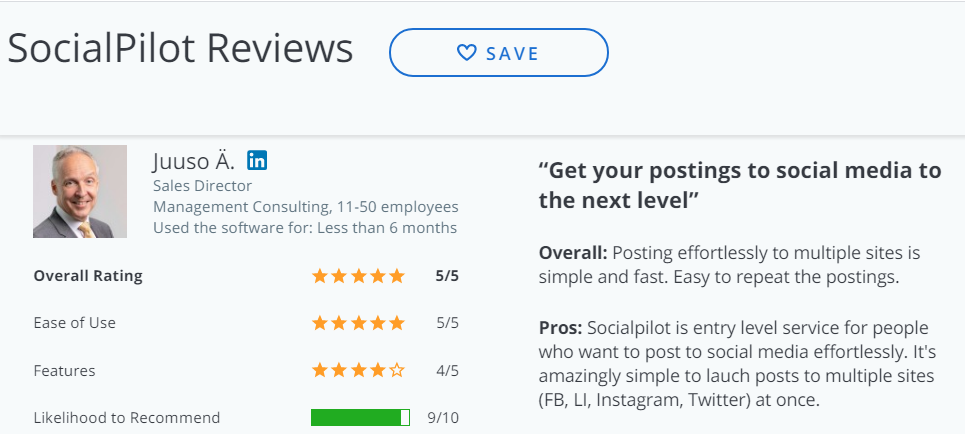Viewport: 965px width, 434px height.
Task: Click the Management Consulting company info
Action: (x=306, y=207)
